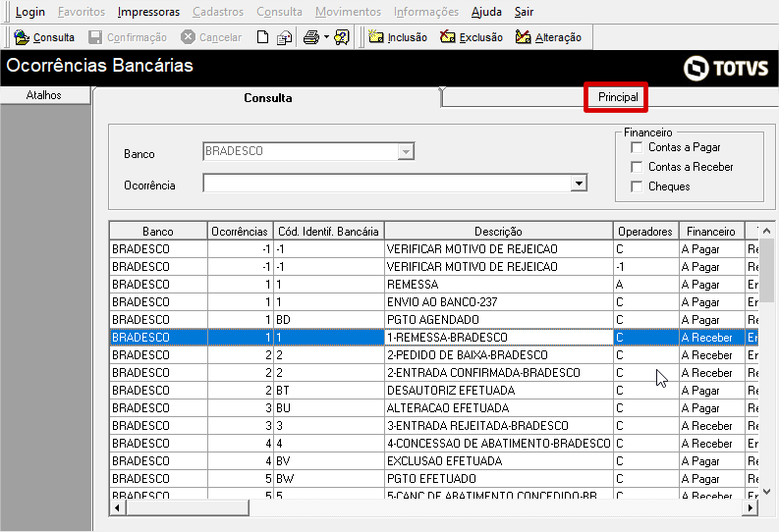Click the Ocorrências column header
The height and width of the screenshot is (532, 779).
tap(240, 232)
